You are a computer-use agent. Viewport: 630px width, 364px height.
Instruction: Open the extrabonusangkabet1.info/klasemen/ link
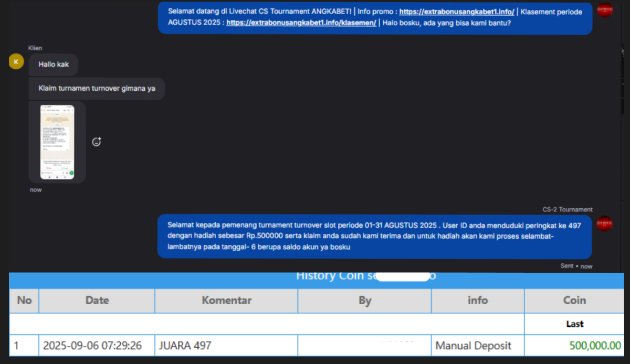point(301,23)
